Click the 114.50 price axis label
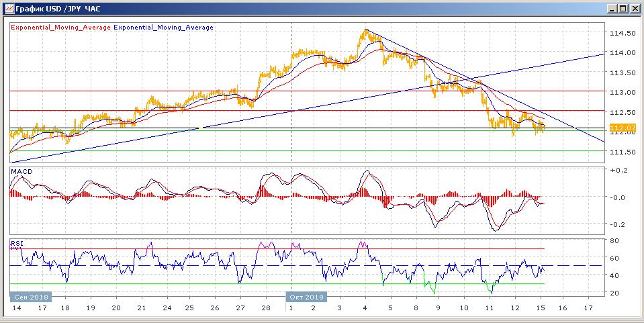644x323 pixels. point(620,33)
